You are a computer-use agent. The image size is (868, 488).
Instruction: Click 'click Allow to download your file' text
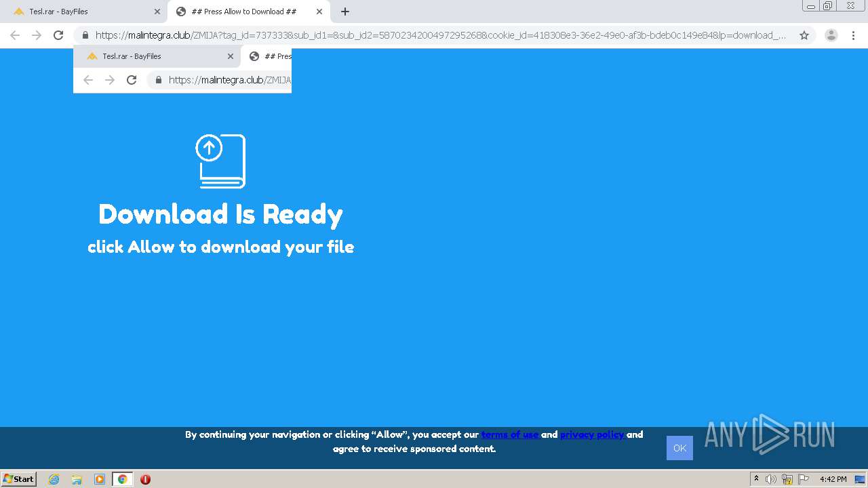click(x=220, y=247)
